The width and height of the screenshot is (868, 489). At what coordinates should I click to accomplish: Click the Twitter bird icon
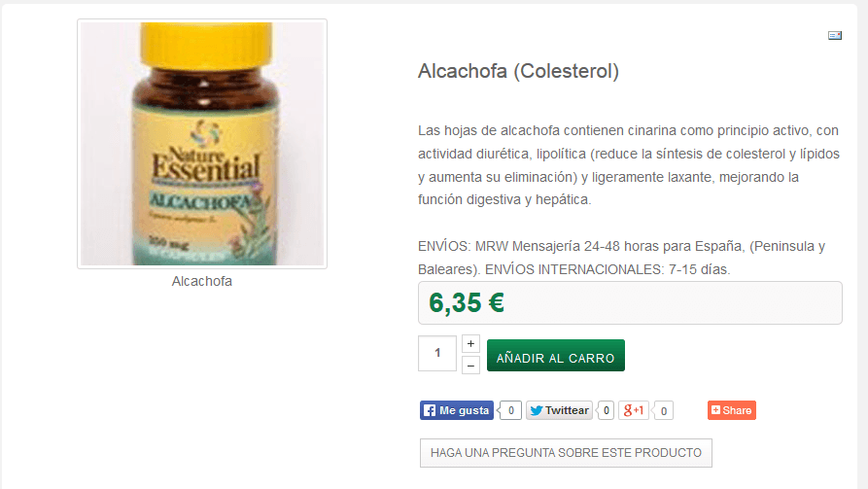click(x=536, y=410)
